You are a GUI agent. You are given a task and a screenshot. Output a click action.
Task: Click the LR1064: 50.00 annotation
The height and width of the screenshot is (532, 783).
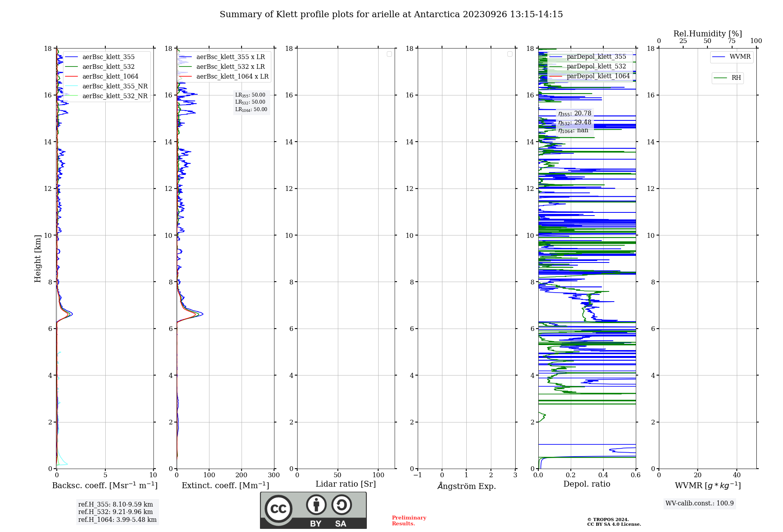coord(251,110)
